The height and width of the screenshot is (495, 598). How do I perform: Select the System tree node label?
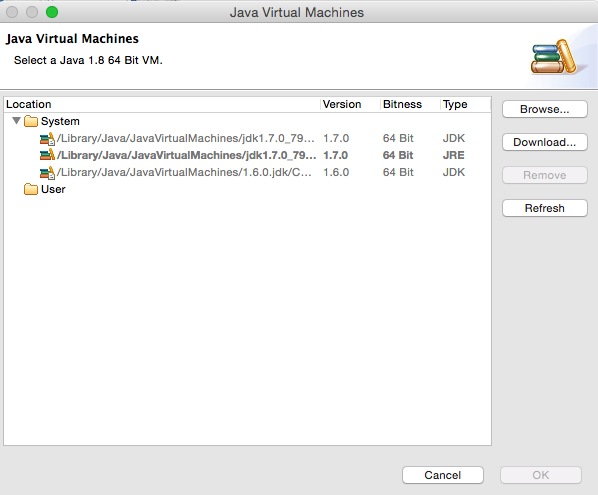(60, 121)
